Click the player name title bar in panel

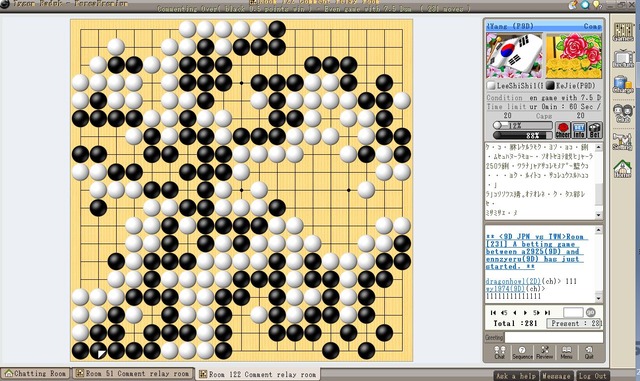(544, 26)
